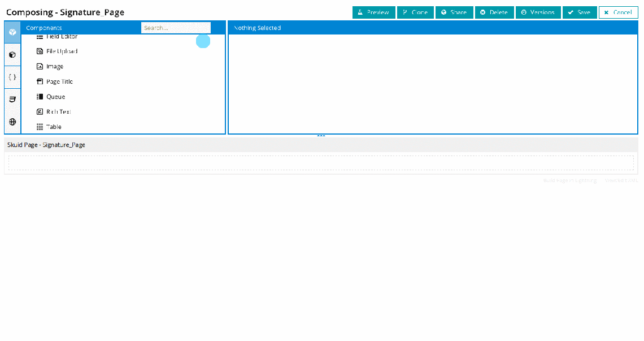Delete the Signature_Page
The width and height of the screenshot is (644, 341).
click(494, 12)
